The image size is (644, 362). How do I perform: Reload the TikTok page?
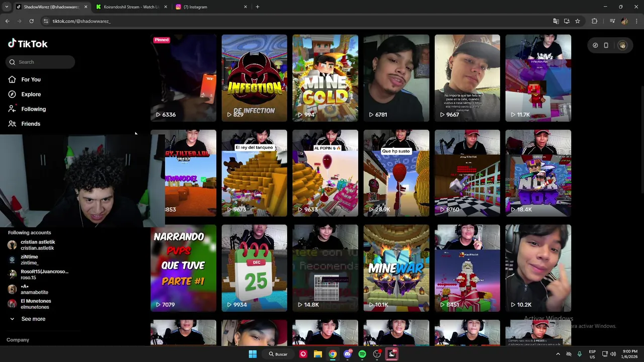(31, 21)
